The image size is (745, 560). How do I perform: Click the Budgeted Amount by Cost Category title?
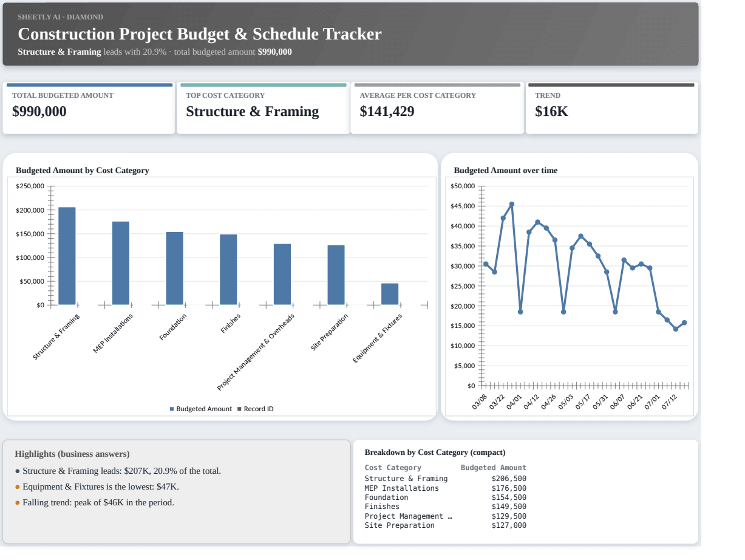(83, 171)
